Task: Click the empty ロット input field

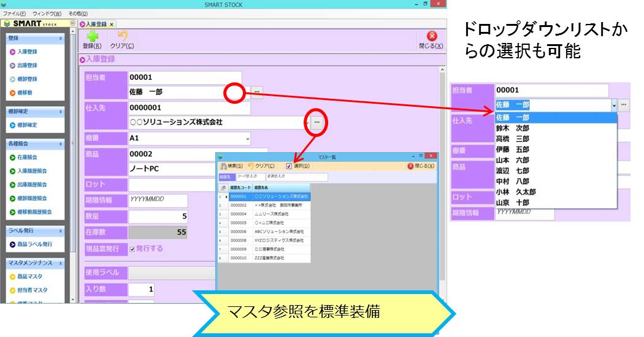Action: point(172,185)
